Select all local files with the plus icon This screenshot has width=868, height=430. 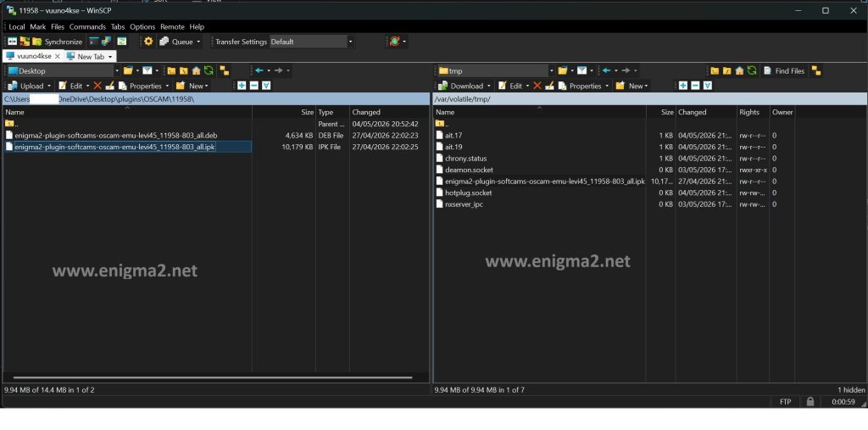pyautogui.click(x=242, y=86)
